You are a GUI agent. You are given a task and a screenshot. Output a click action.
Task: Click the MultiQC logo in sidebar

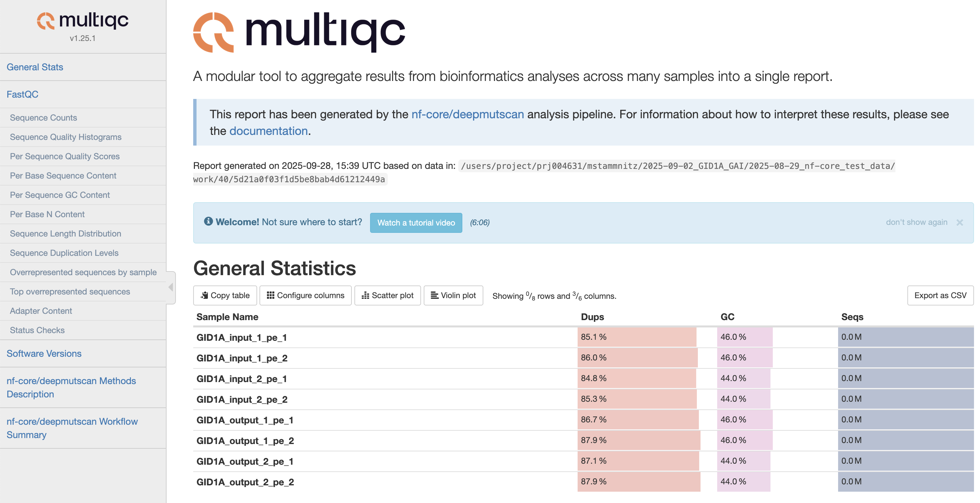tap(83, 21)
